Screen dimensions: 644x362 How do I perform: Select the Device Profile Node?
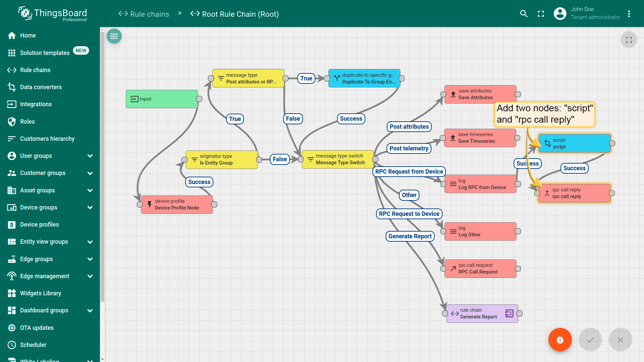coord(177,204)
